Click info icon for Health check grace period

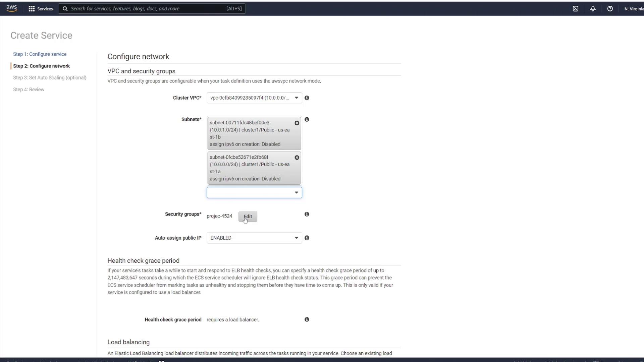(307, 319)
